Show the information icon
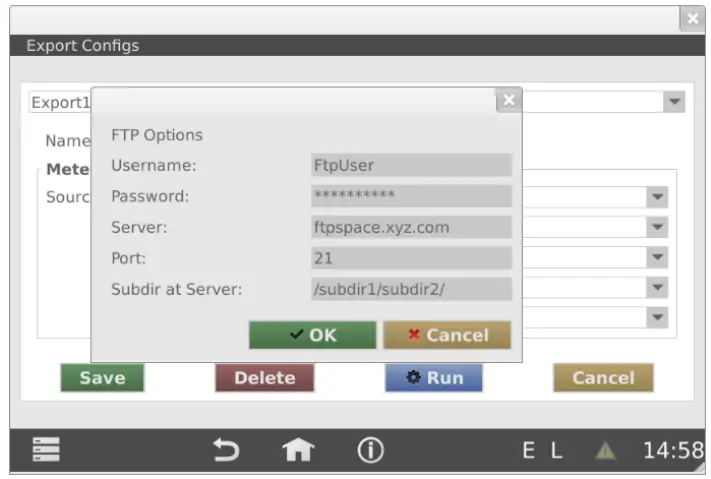The width and height of the screenshot is (711, 479). pos(370,450)
